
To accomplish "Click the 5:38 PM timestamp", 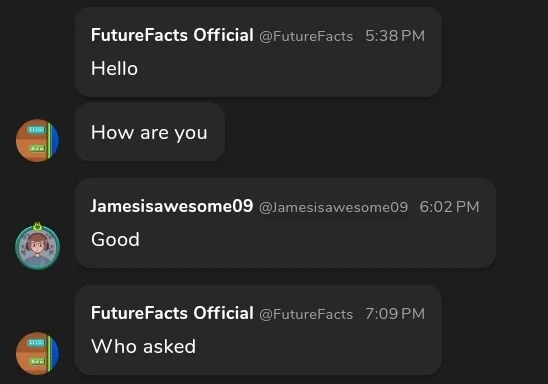I will pyautogui.click(x=395, y=36).
